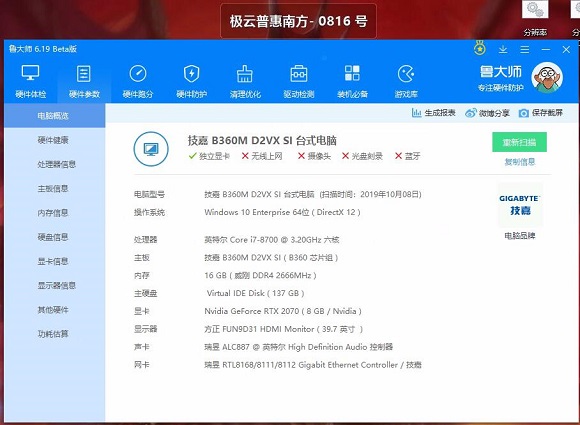This screenshot has height=425, width=580.
Task: Click the Virtual IDE Disk value
Action: [x=255, y=293]
